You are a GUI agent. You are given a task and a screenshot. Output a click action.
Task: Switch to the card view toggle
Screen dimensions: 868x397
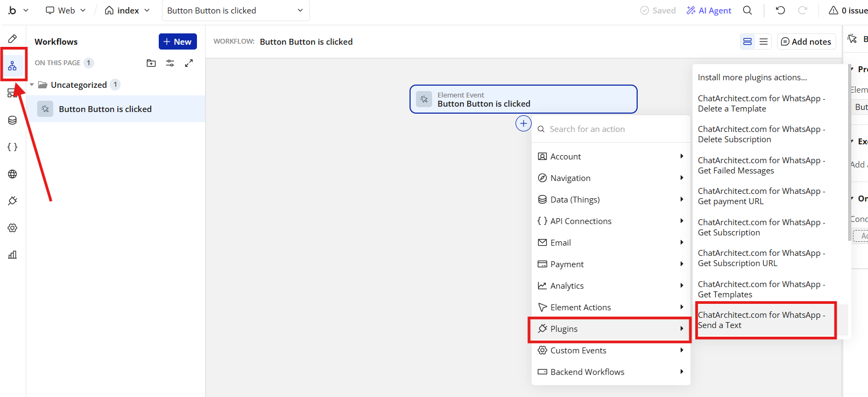pos(747,41)
